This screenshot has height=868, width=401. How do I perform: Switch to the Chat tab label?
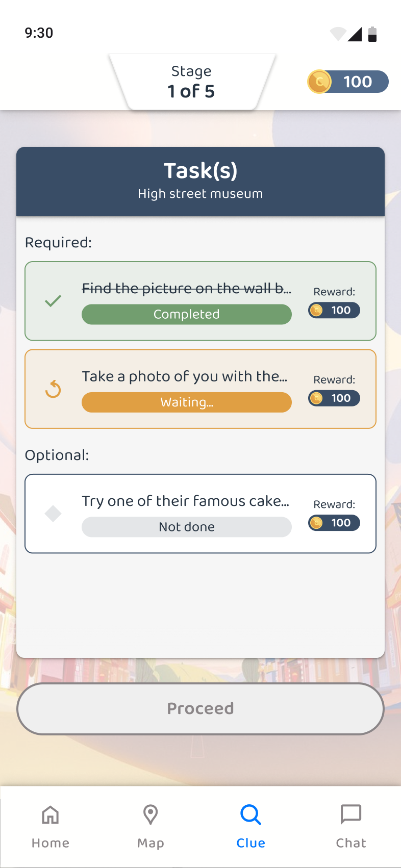pyautogui.click(x=351, y=843)
